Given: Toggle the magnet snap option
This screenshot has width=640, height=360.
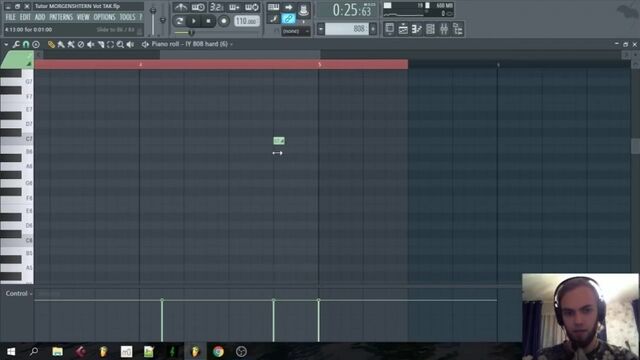Looking at the screenshot, I should click(x=26, y=44).
